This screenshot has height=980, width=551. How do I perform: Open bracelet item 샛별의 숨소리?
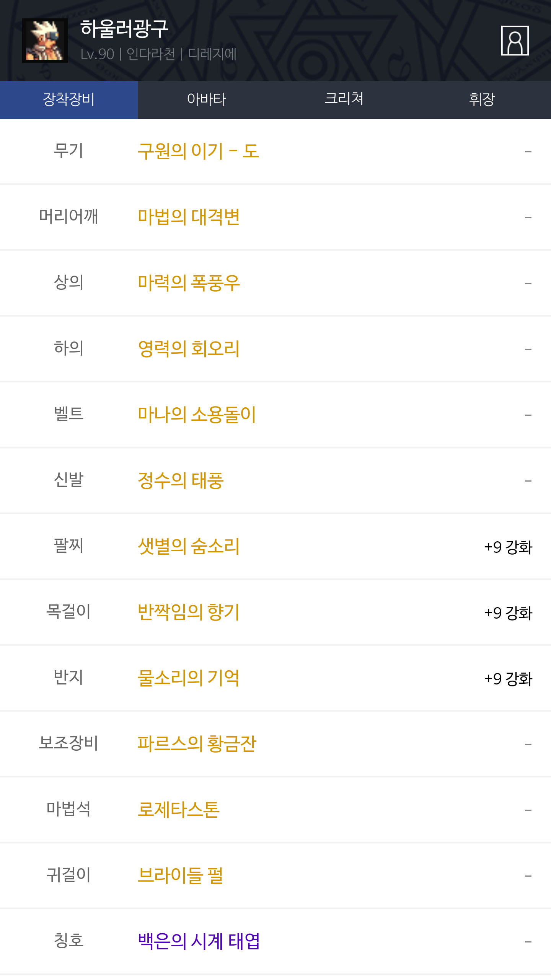tap(189, 546)
